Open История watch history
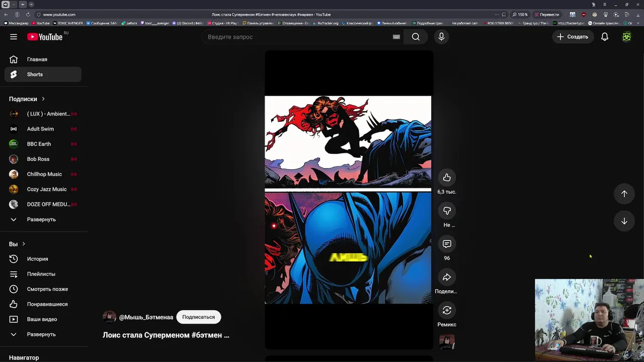The height and width of the screenshot is (362, 644). pos(43,259)
